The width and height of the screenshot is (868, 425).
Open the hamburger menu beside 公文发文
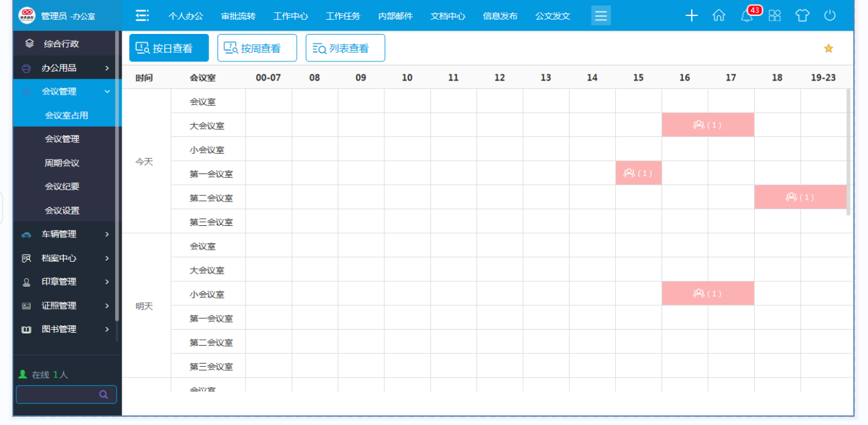(601, 16)
